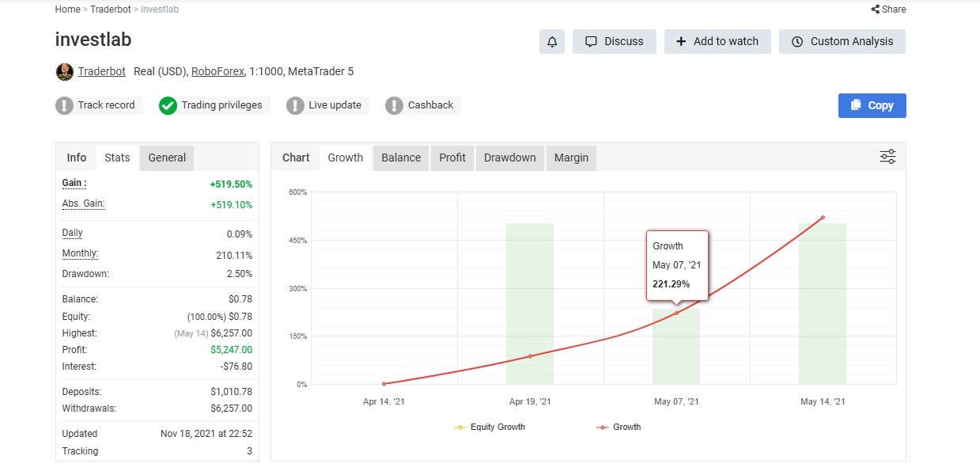Click the Apr 14 growth data point
This screenshot has height=475, width=980.
[x=384, y=384]
